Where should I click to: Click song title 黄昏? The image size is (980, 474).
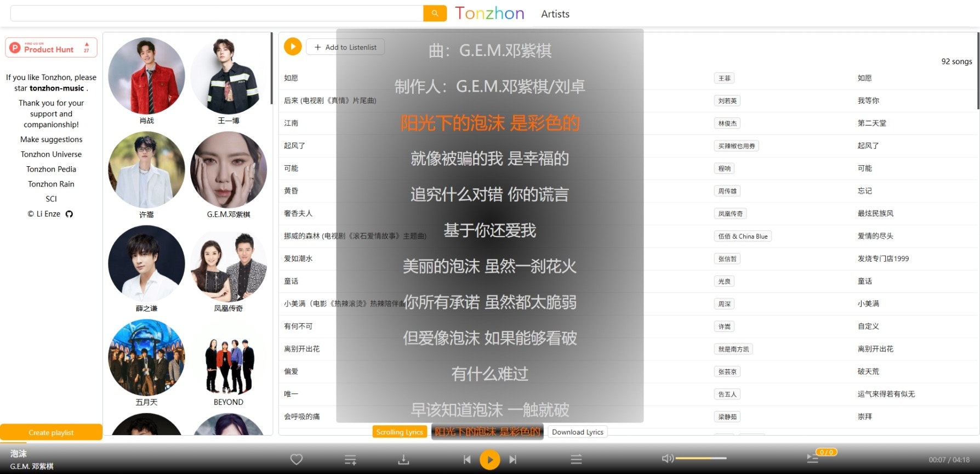pos(291,191)
